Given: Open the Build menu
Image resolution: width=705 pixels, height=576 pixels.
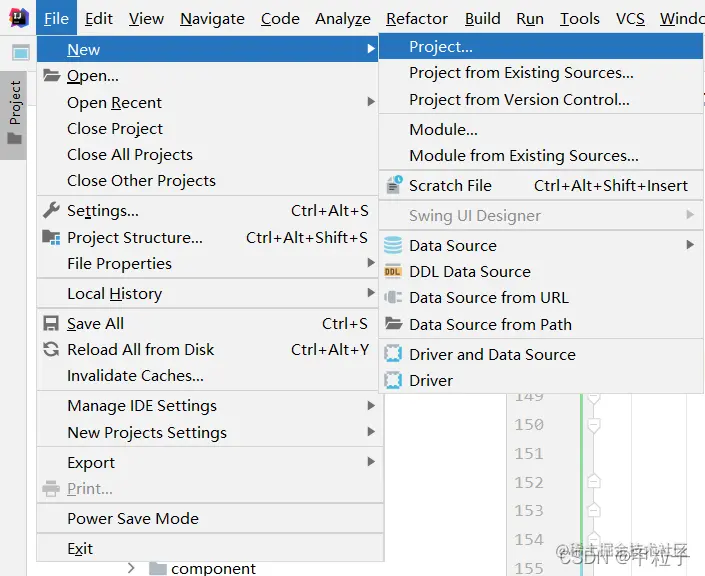Looking at the screenshot, I should coord(482,18).
